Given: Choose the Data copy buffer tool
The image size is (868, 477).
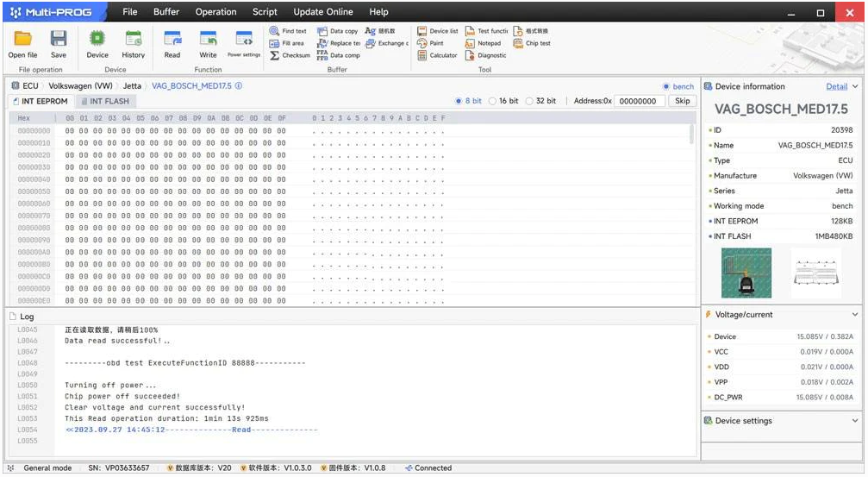Looking at the screenshot, I should click(x=338, y=31).
